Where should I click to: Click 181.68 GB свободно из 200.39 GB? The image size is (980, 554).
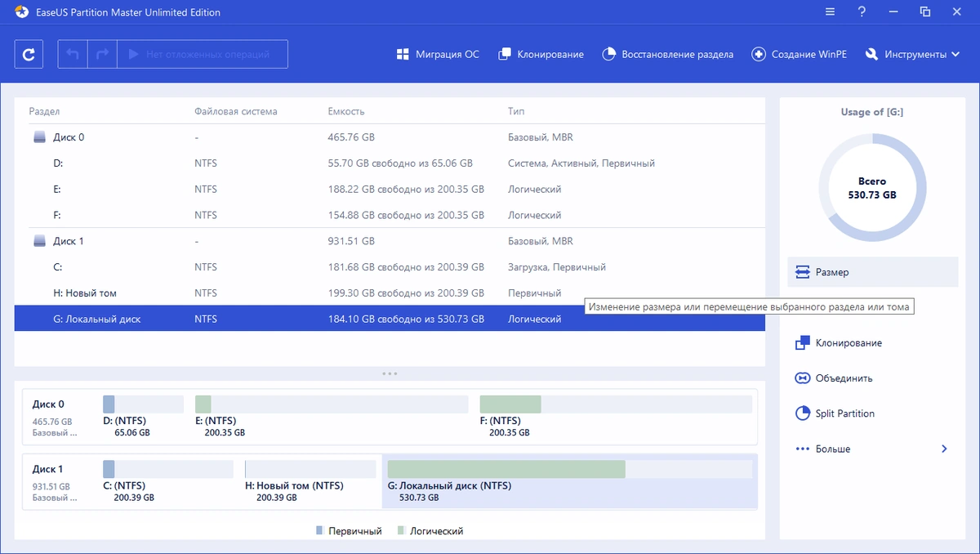tap(406, 267)
